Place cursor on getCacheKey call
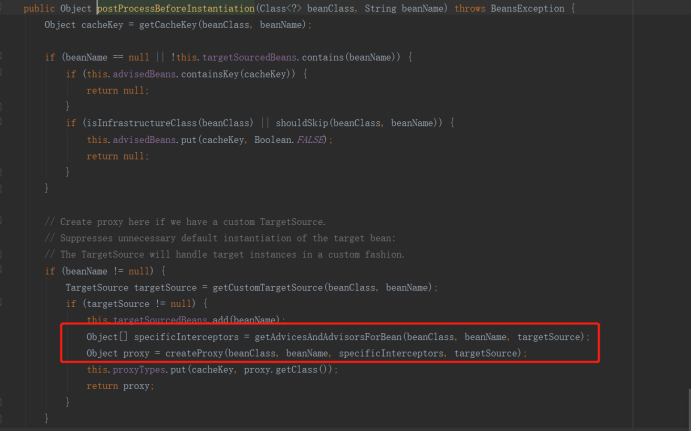Image resolution: width=691 pixels, height=431 pixels. pyautogui.click(x=168, y=25)
